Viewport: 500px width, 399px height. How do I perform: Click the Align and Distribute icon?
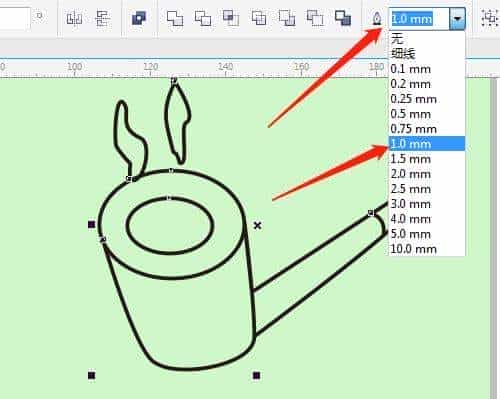pos(74,18)
